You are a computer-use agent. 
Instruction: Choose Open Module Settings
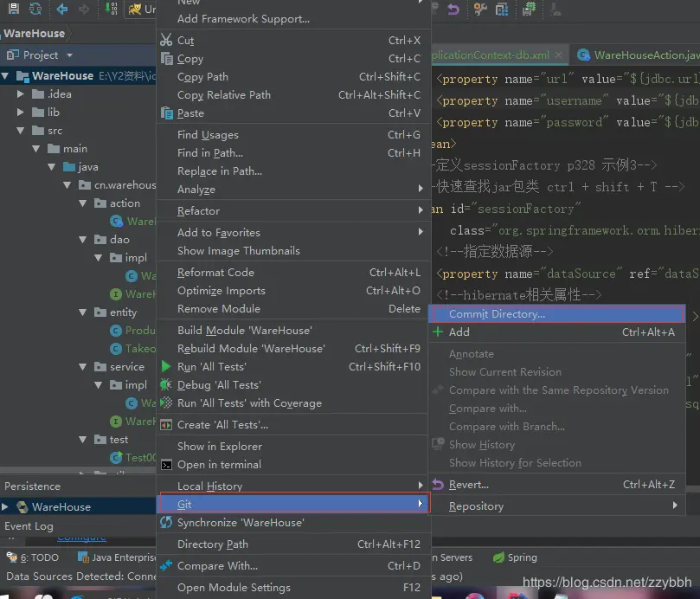294,588
